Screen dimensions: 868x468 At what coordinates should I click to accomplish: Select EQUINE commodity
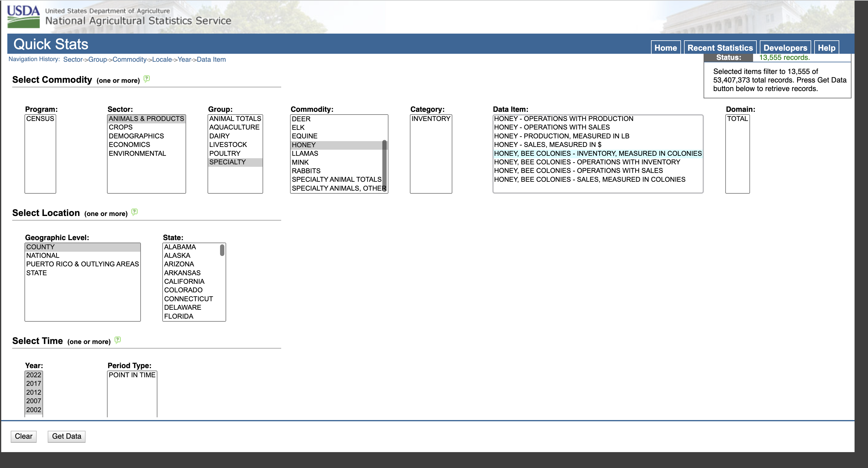336,136
